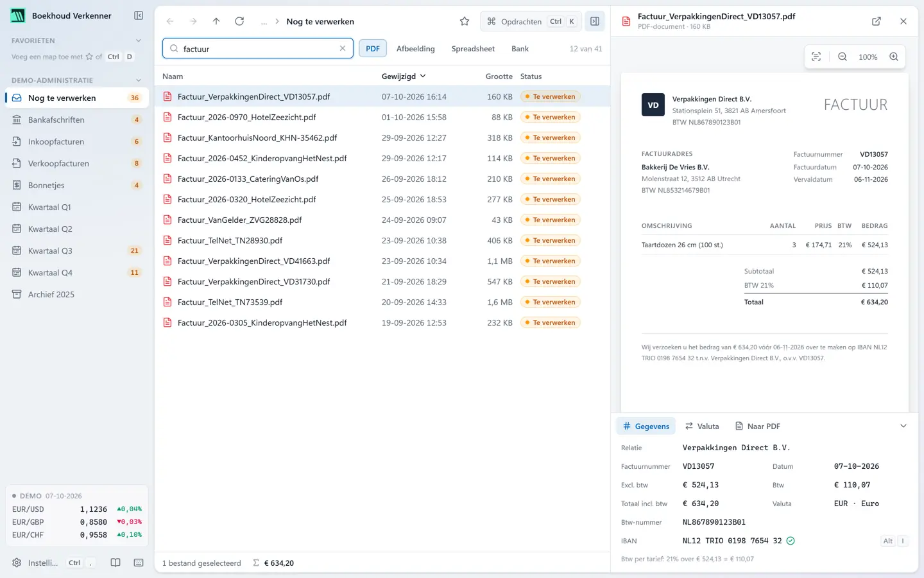Show keyboard shortcuts icon
The width and height of the screenshot is (924, 578).
139,563
